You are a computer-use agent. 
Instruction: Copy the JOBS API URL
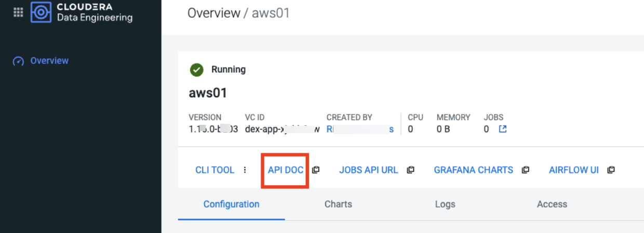tap(410, 170)
